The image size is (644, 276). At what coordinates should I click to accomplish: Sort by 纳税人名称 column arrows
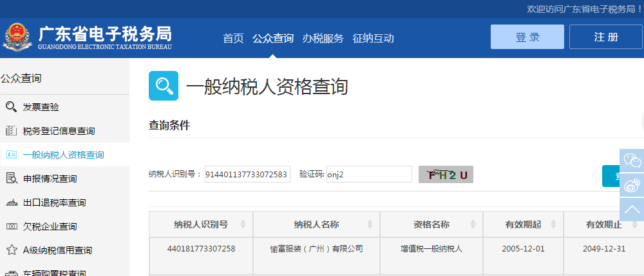click(x=370, y=224)
